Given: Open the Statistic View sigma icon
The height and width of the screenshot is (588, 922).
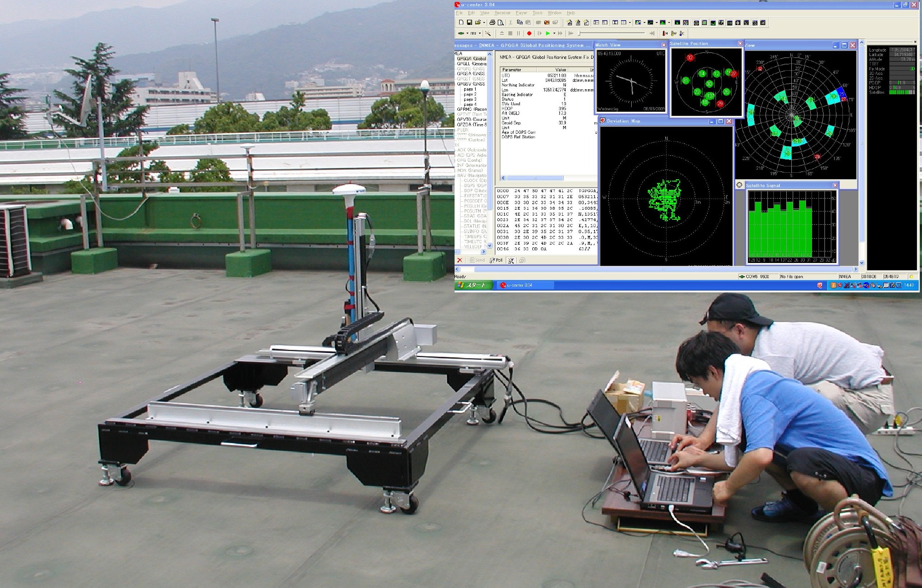Looking at the screenshot, I should tap(615, 23).
